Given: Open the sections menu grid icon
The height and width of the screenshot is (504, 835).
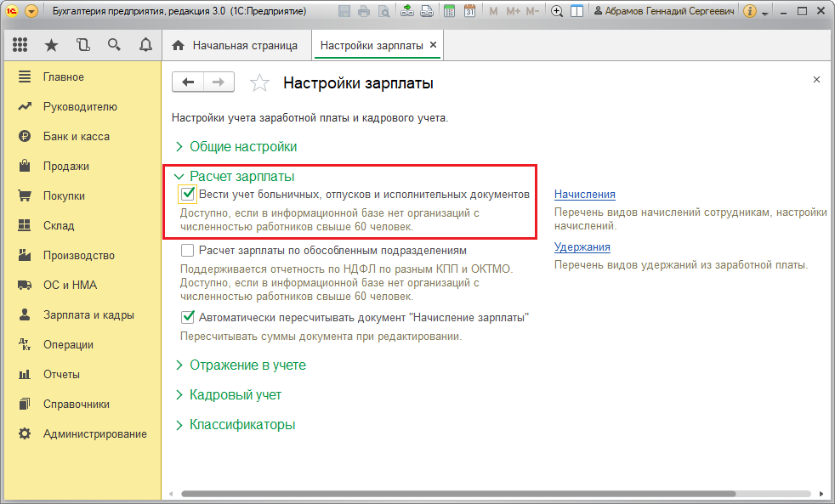Looking at the screenshot, I should click(x=20, y=45).
